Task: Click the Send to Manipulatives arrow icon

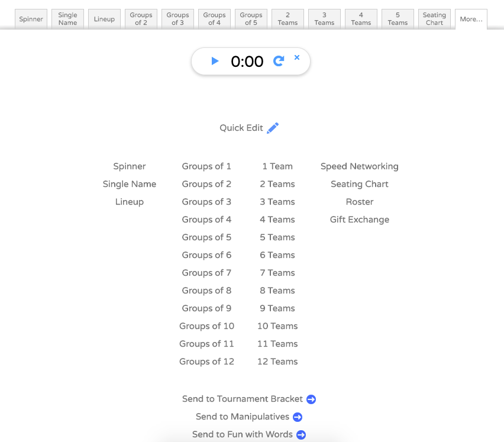Action: pos(298,417)
